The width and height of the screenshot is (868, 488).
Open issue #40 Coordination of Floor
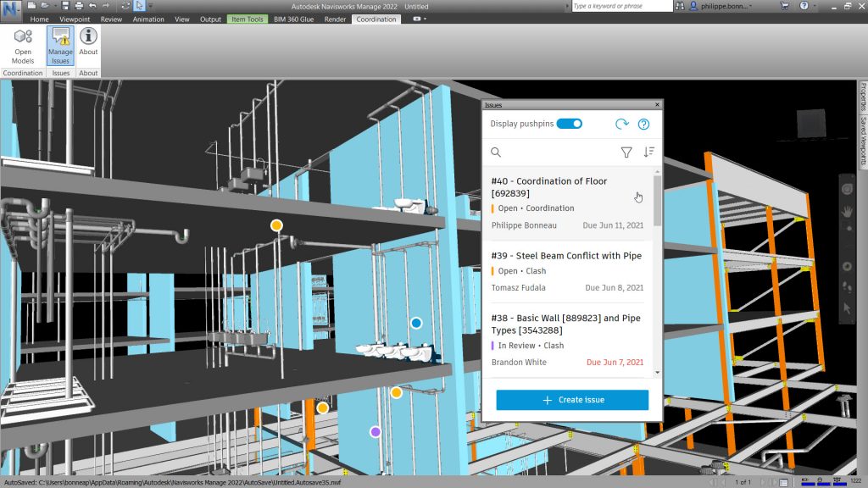pos(567,203)
